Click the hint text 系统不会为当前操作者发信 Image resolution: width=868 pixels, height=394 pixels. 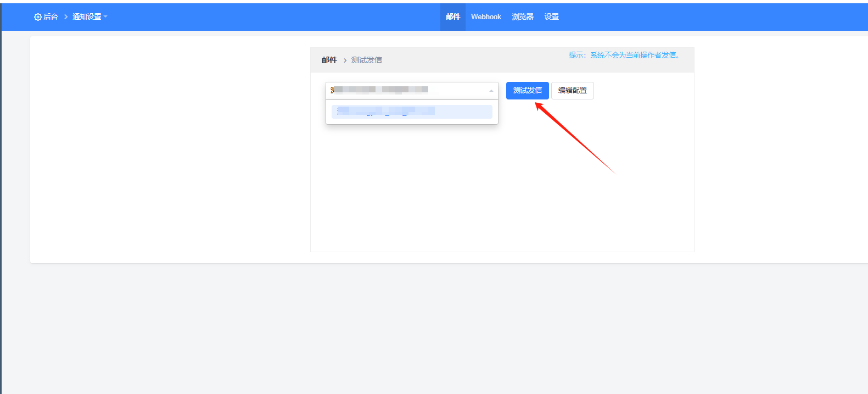pos(635,55)
